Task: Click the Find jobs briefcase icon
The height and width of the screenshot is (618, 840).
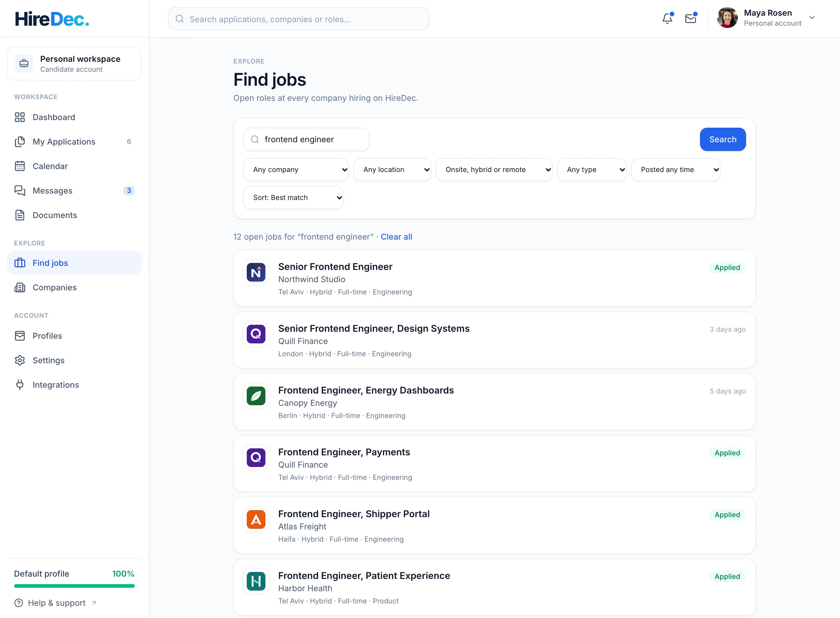Action: coord(20,263)
